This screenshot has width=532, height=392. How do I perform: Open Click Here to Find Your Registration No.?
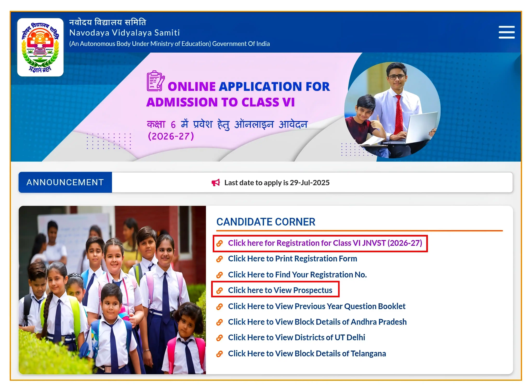(297, 275)
